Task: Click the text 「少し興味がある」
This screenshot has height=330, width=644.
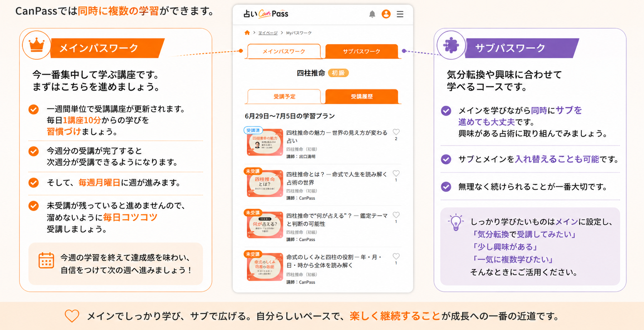Action: (x=505, y=247)
